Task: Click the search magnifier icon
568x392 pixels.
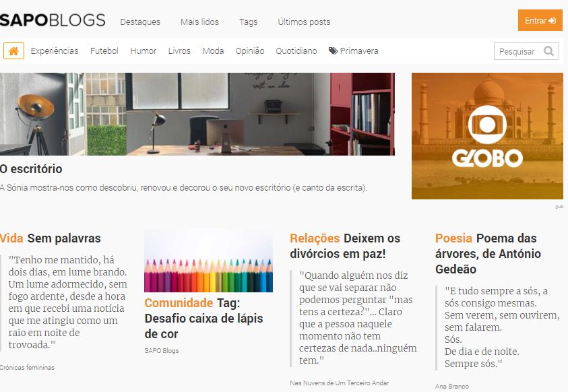Action: [x=549, y=51]
